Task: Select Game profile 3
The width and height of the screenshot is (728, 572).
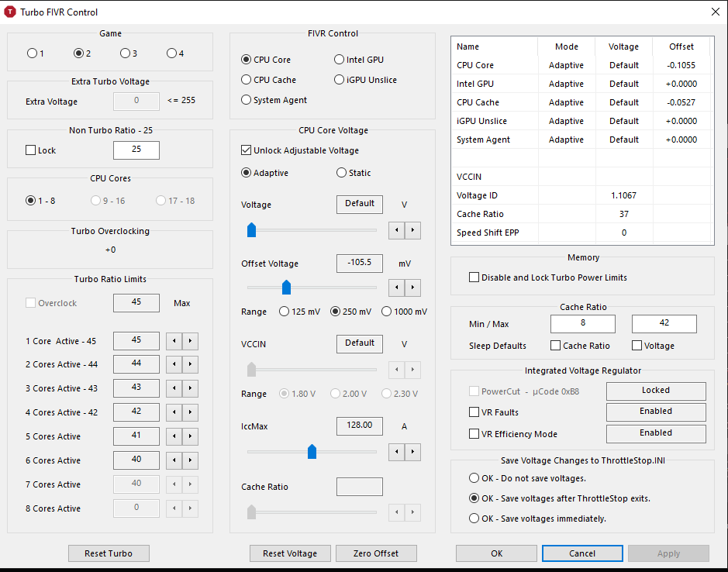Action: [125, 53]
